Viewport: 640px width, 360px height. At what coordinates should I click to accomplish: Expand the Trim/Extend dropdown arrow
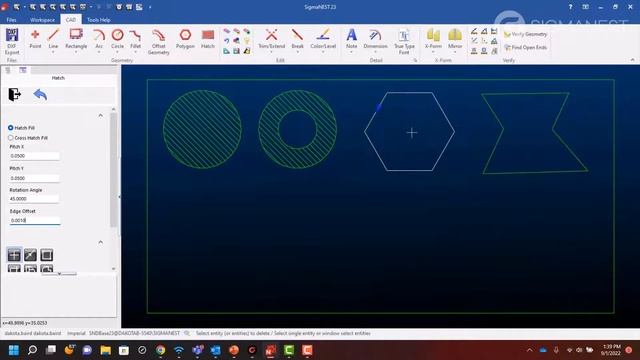(x=271, y=52)
